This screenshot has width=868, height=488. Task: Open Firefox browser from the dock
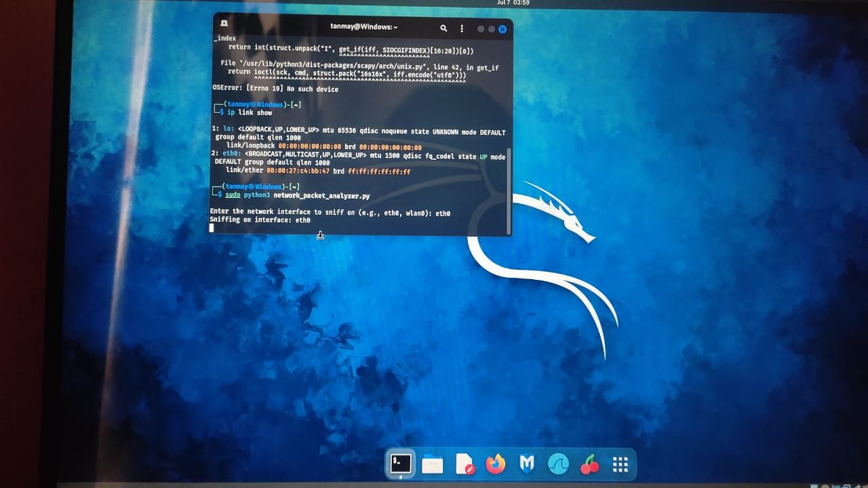[496, 464]
